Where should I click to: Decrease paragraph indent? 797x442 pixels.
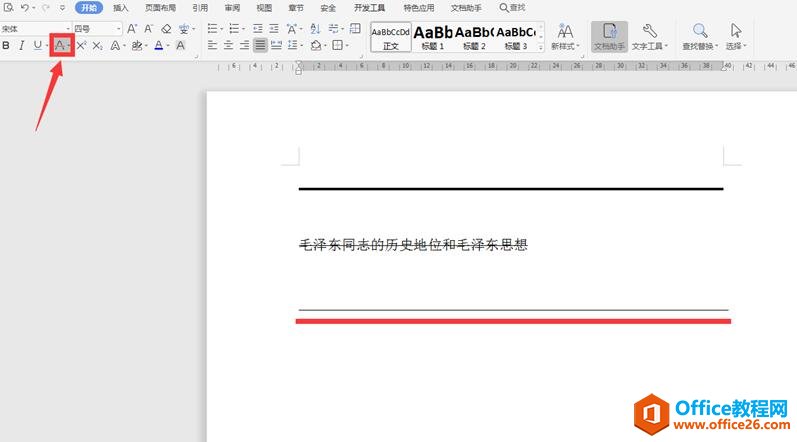[x=258, y=28]
